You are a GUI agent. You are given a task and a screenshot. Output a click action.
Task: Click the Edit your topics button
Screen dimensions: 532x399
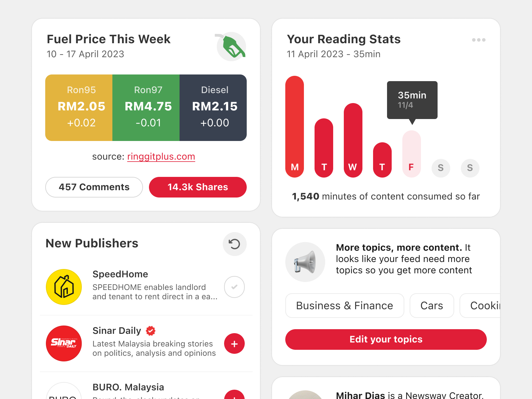[x=386, y=339]
